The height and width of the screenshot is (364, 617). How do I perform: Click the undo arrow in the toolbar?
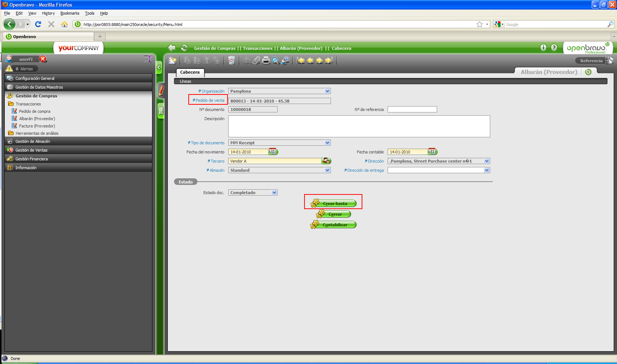tap(247, 60)
